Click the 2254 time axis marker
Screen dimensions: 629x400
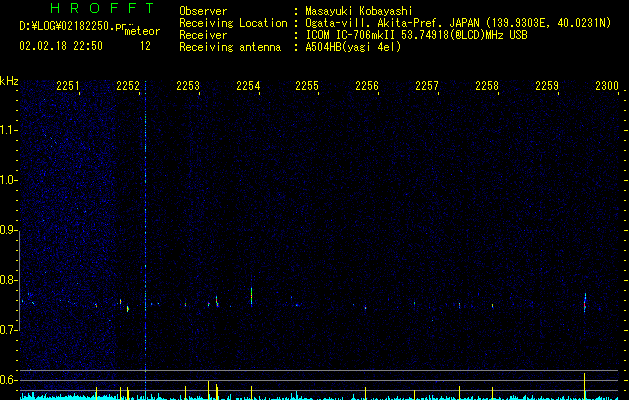248,85
